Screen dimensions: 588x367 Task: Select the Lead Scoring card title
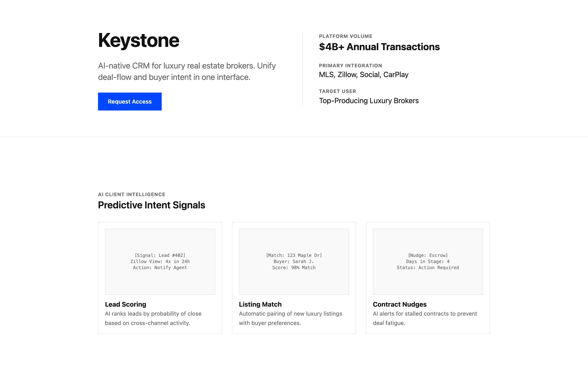[125, 304]
